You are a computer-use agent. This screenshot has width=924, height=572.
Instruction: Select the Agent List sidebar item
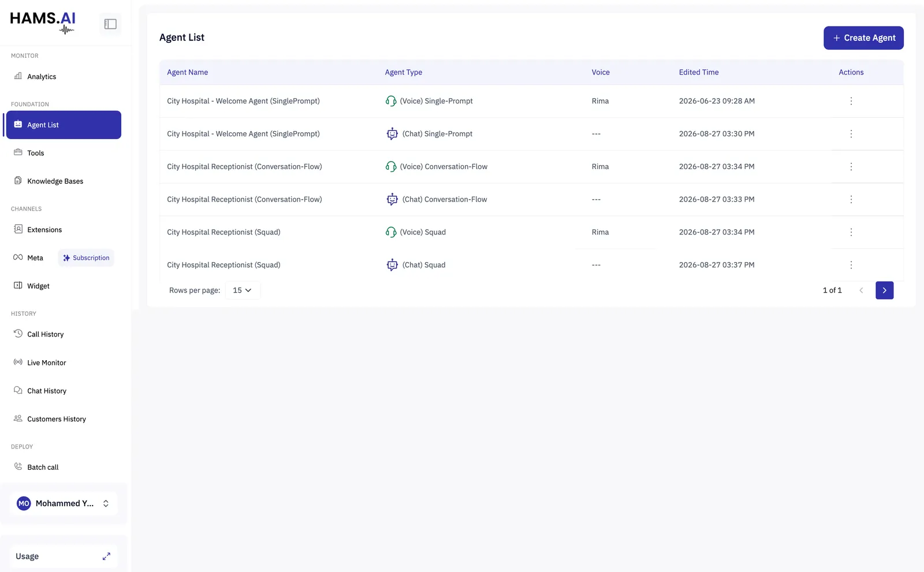point(64,125)
